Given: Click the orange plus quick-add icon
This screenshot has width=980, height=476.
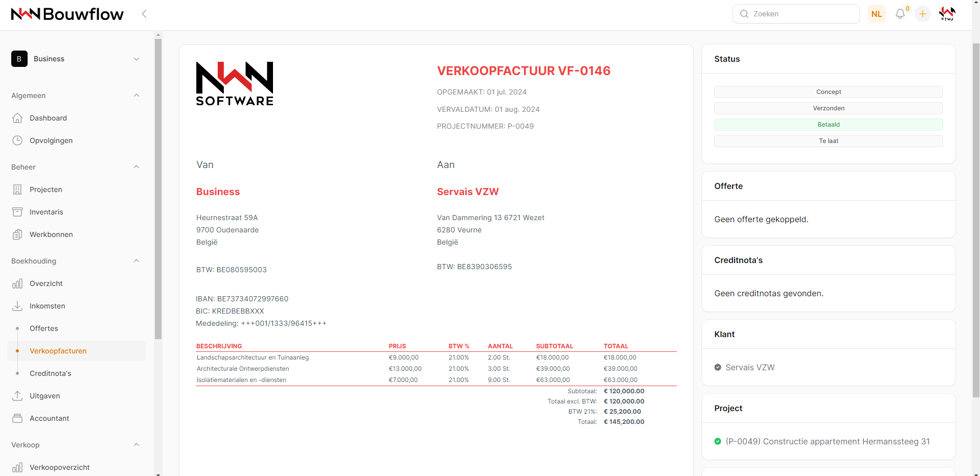Looking at the screenshot, I should tap(922, 14).
